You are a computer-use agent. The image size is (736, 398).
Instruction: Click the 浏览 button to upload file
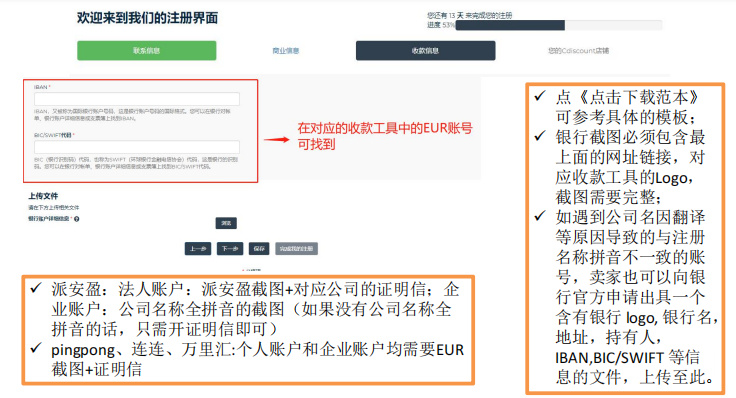[x=226, y=223]
